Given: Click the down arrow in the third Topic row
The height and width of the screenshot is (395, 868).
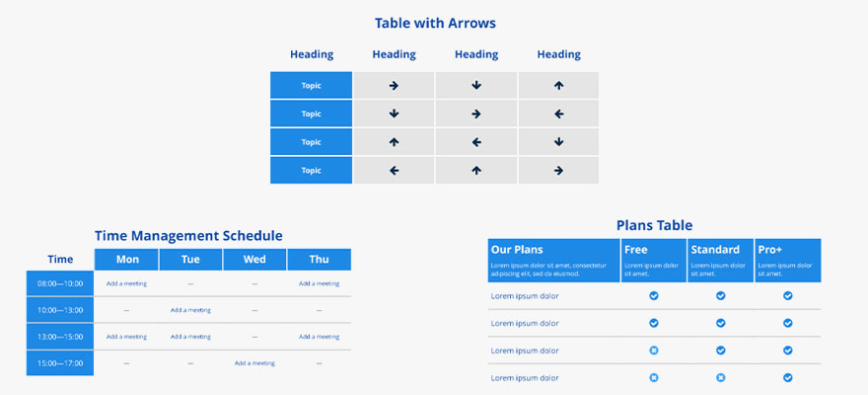Looking at the screenshot, I should [x=558, y=142].
